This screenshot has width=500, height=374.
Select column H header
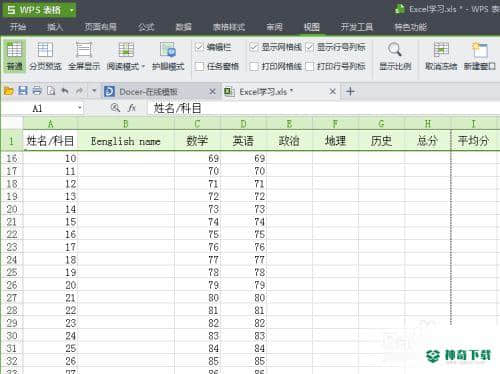pyautogui.click(x=428, y=124)
